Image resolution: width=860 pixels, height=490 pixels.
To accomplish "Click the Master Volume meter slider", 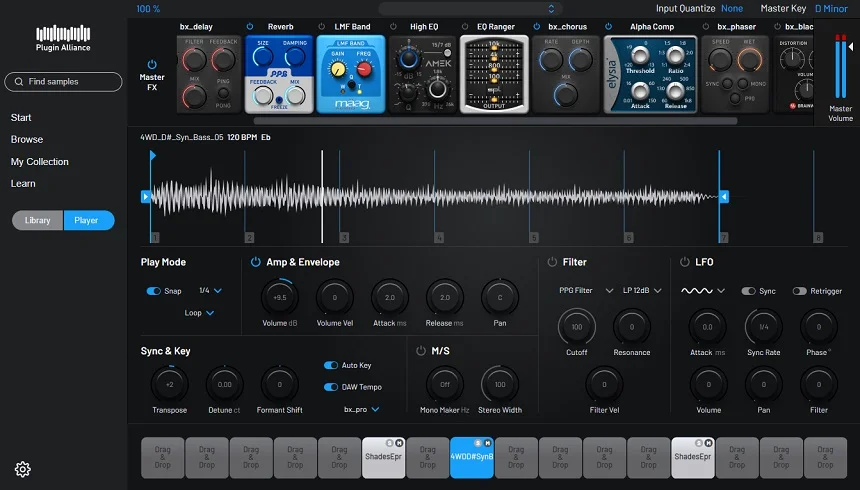I will [840, 66].
